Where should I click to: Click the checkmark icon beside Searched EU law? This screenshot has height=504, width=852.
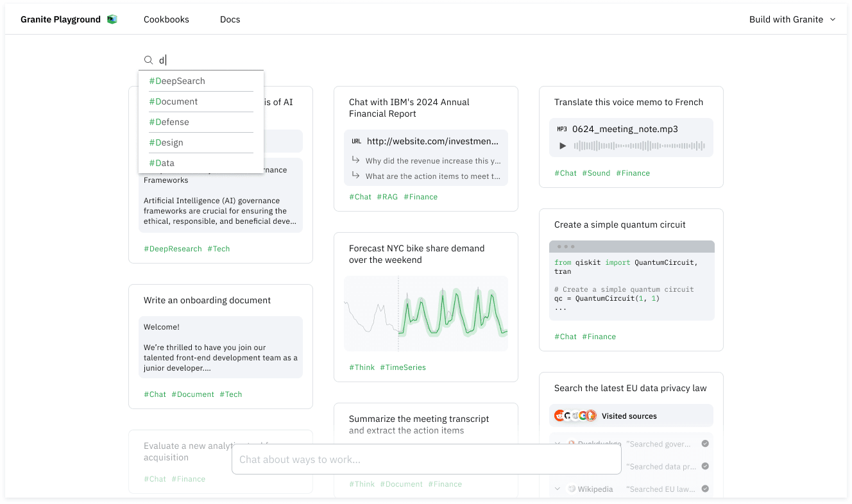click(x=705, y=489)
